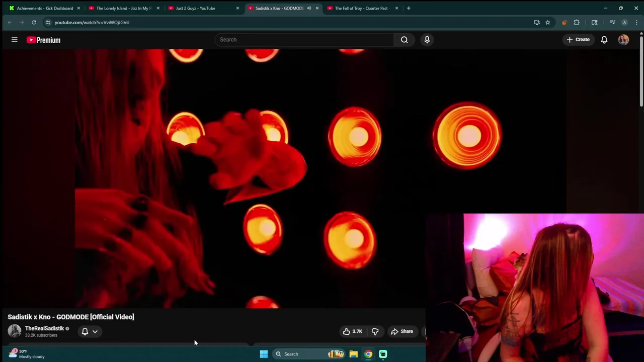Viewport: 644px width, 362px height.
Task: Open TheRealSadistik channel name link
Action: (x=44, y=328)
